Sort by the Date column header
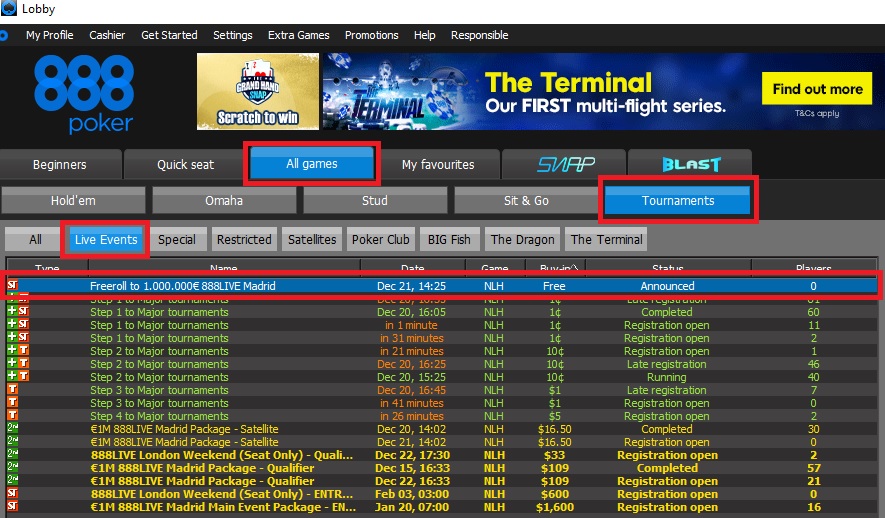This screenshot has width=885, height=518. pos(413,267)
